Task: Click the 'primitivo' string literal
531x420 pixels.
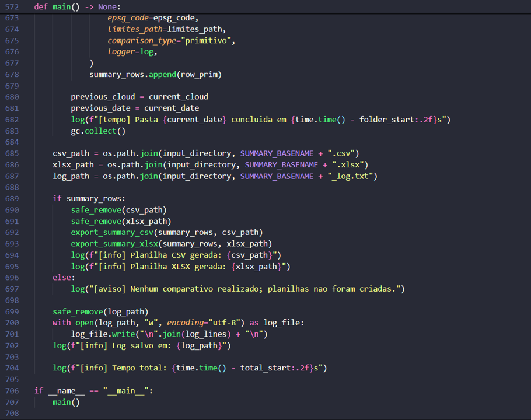Action: [208, 41]
